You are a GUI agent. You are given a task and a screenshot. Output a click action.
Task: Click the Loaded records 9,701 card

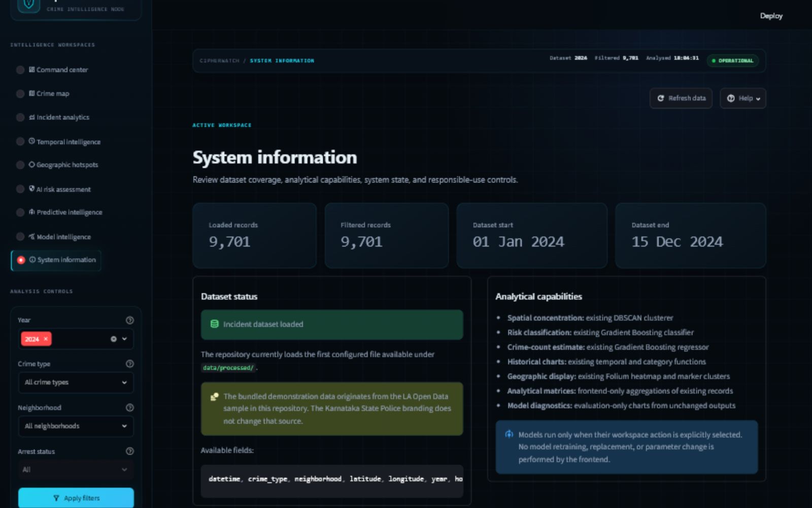coord(254,236)
